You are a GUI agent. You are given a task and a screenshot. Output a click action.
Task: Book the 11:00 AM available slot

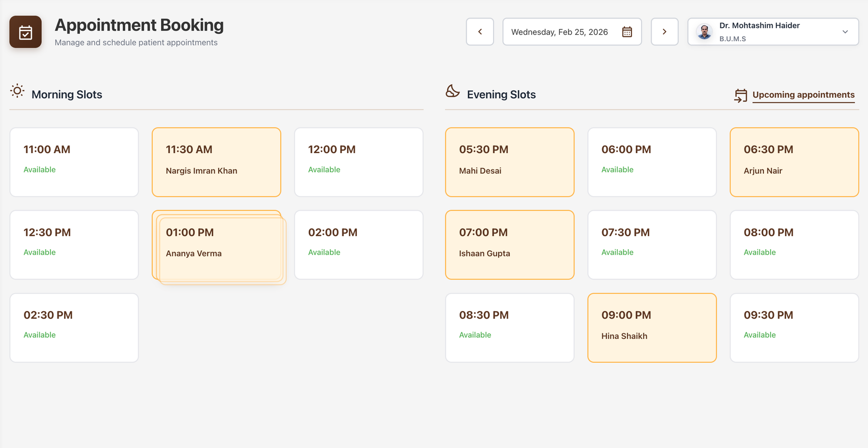pos(74,162)
